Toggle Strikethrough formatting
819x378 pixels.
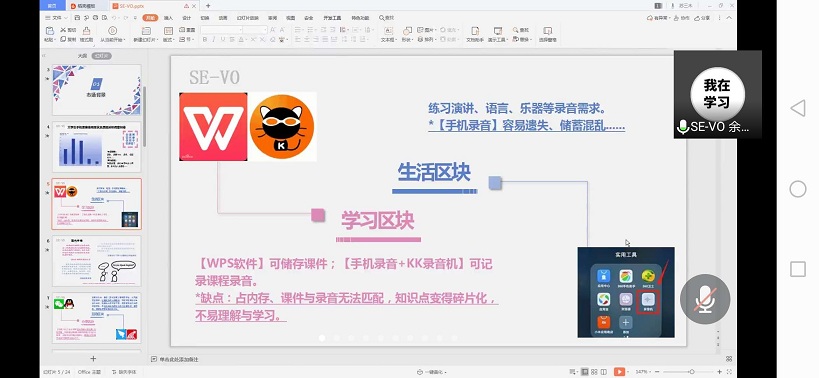pos(232,40)
